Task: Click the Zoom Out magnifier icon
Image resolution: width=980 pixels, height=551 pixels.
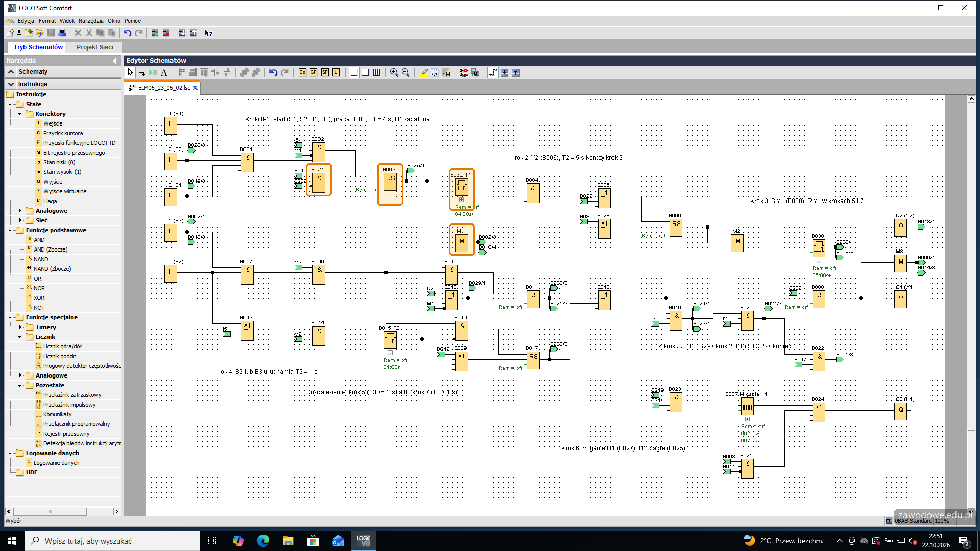Action: 405,72
